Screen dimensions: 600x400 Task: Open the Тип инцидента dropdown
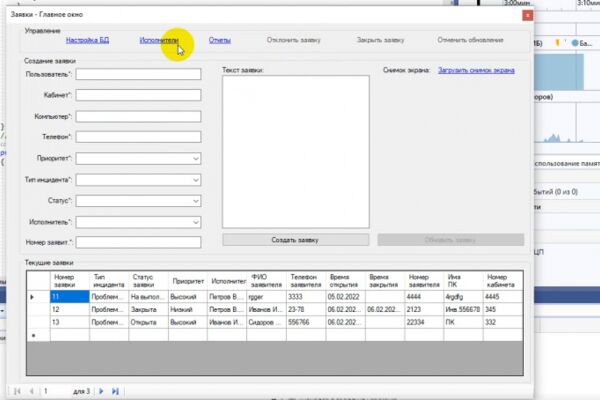click(196, 180)
